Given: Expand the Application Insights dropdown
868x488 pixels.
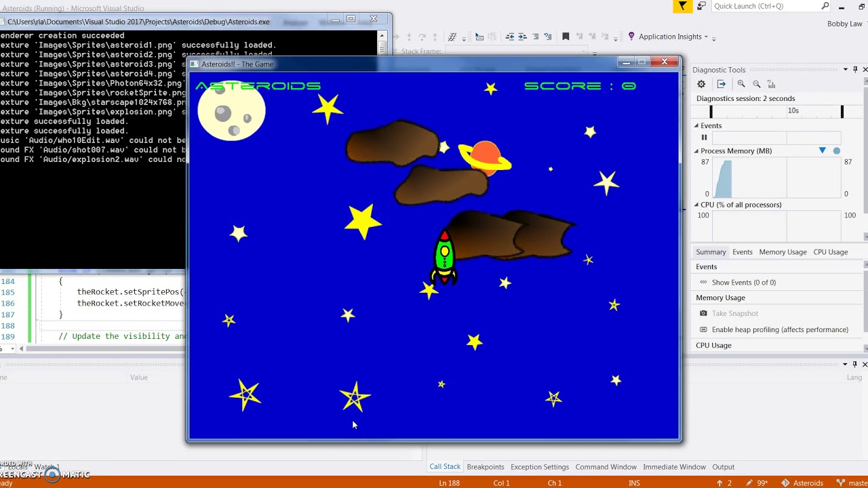Looking at the screenshot, I should pyautogui.click(x=706, y=37).
